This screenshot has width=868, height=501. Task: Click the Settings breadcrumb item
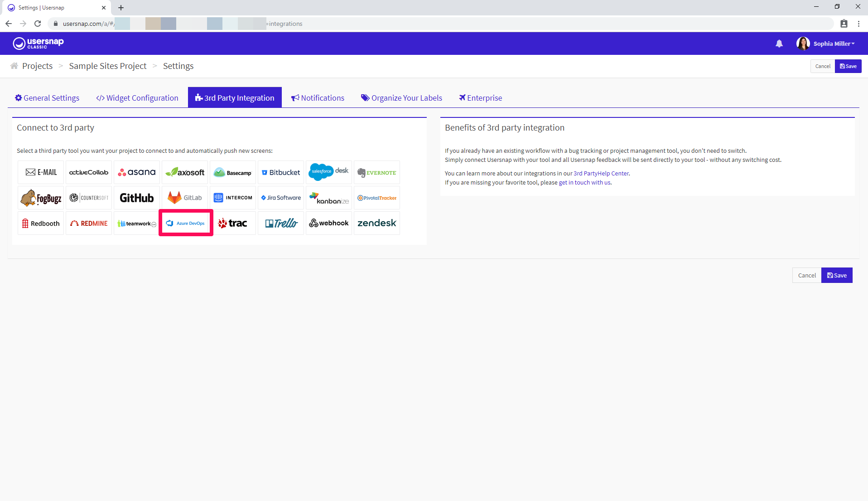[178, 66]
